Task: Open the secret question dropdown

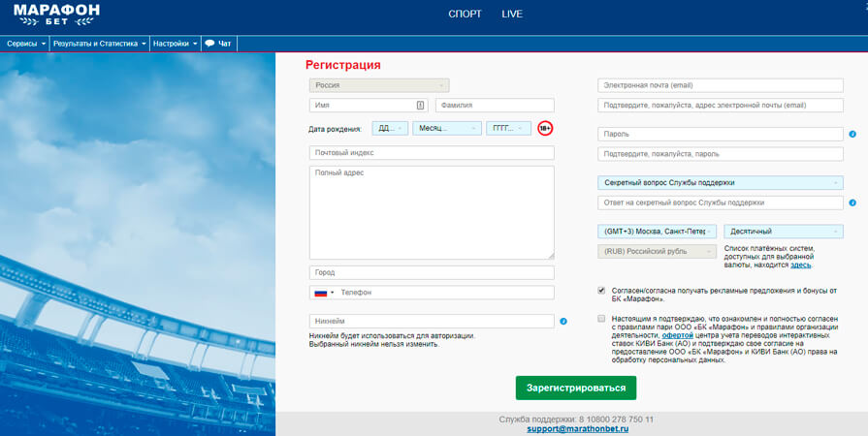Action: pos(721,182)
